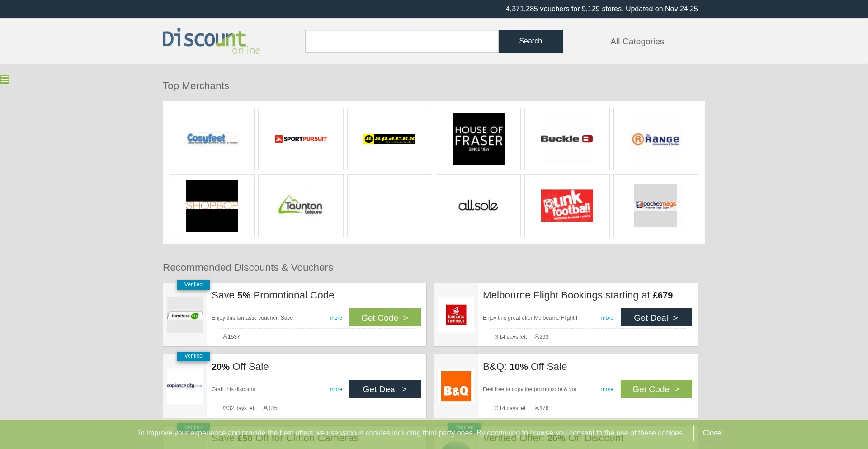Image resolution: width=868 pixels, height=449 pixels.
Task: Expand 'more' on Melbourne Flight offer
Action: coord(607,318)
